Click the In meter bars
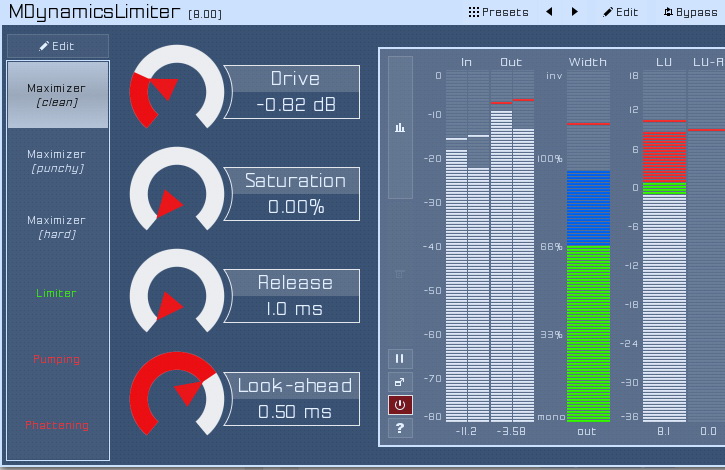Image resolution: width=725 pixels, height=470 pixels. [x=467, y=246]
